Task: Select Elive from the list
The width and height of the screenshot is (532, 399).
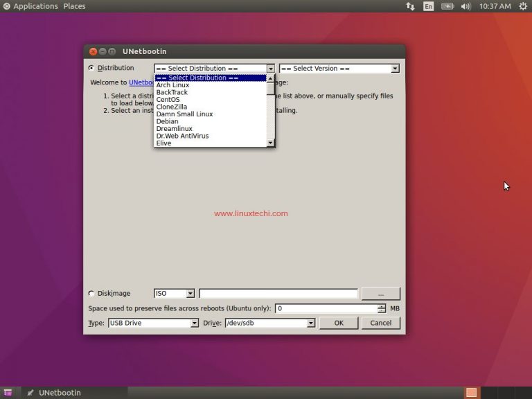Action: point(211,143)
